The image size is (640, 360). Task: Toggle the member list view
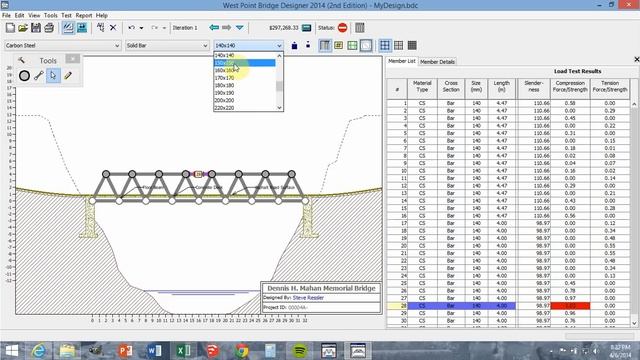click(x=325, y=45)
